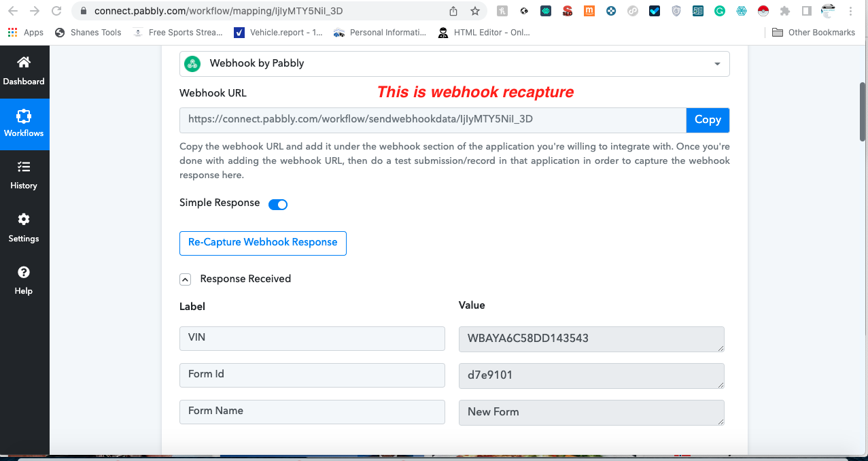
Task: Collapse the Response Received section
Action: coord(185,279)
